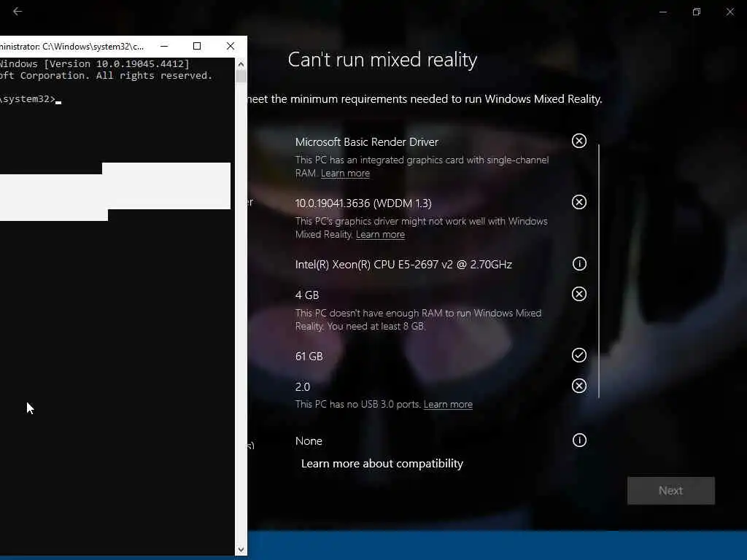747x560 pixels.
Task: Click the scroll down arrow in Command Prompt
Action: (241, 550)
